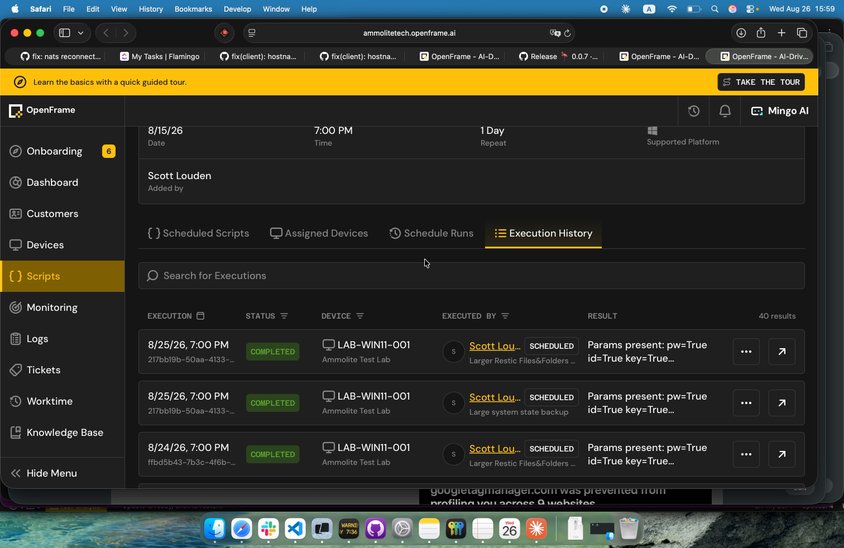Open Logs in the sidebar

[x=62, y=339]
